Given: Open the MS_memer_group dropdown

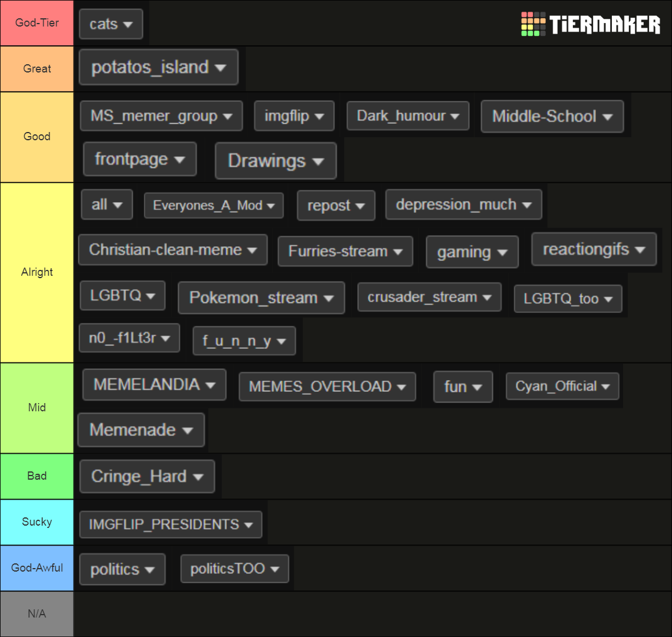Looking at the screenshot, I should pos(161,115).
